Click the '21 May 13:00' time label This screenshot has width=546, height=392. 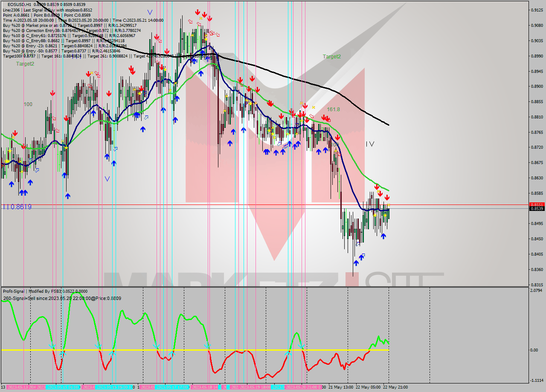tap(341, 387)
